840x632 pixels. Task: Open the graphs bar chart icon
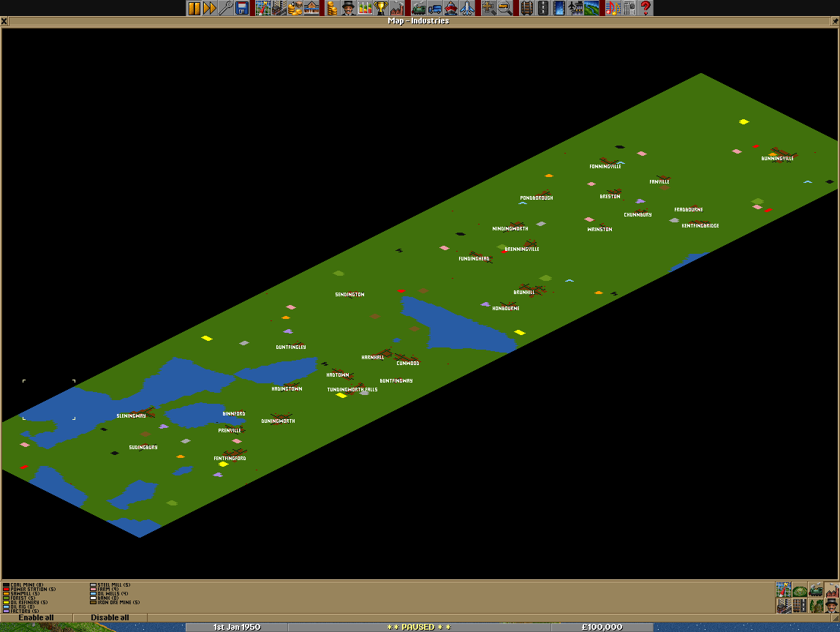point(365,8)
